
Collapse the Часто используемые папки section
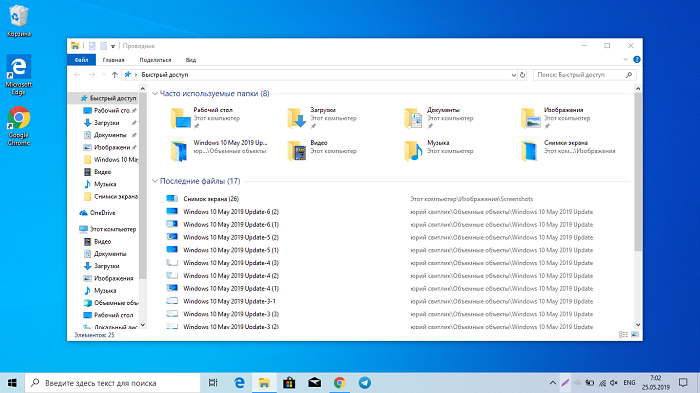tap(155, 93)
